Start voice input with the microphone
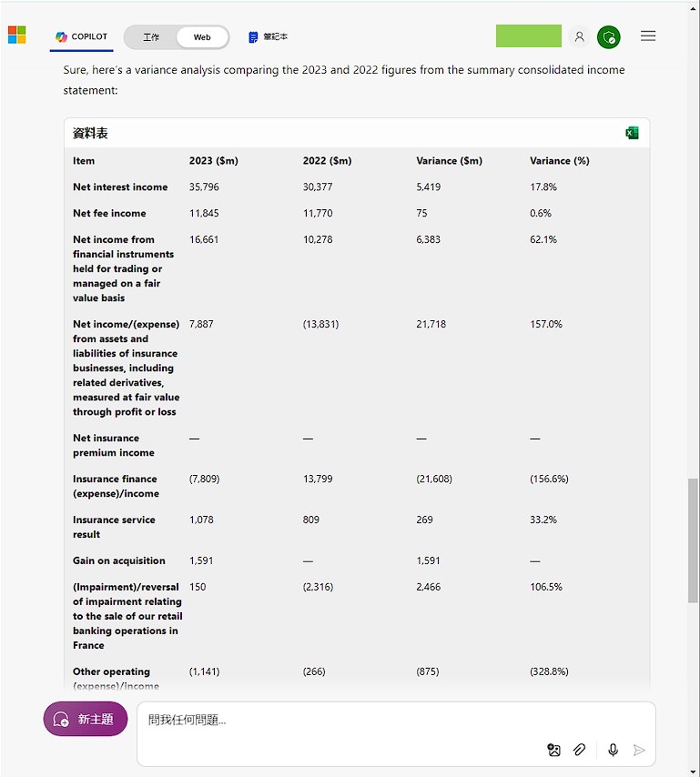This screenshot has width=700, height=777. [613, 750]
